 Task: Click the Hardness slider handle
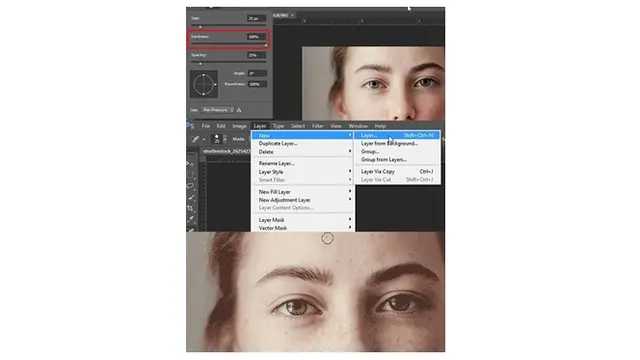[x=266, y=45]
